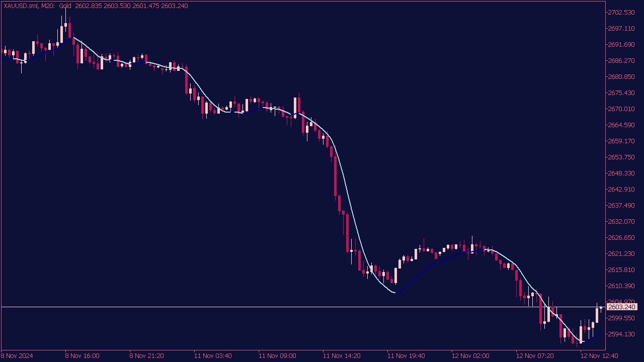Click the 11 Nov 03:40 time label
Screen dimensions: 644x362
[213, 356]
